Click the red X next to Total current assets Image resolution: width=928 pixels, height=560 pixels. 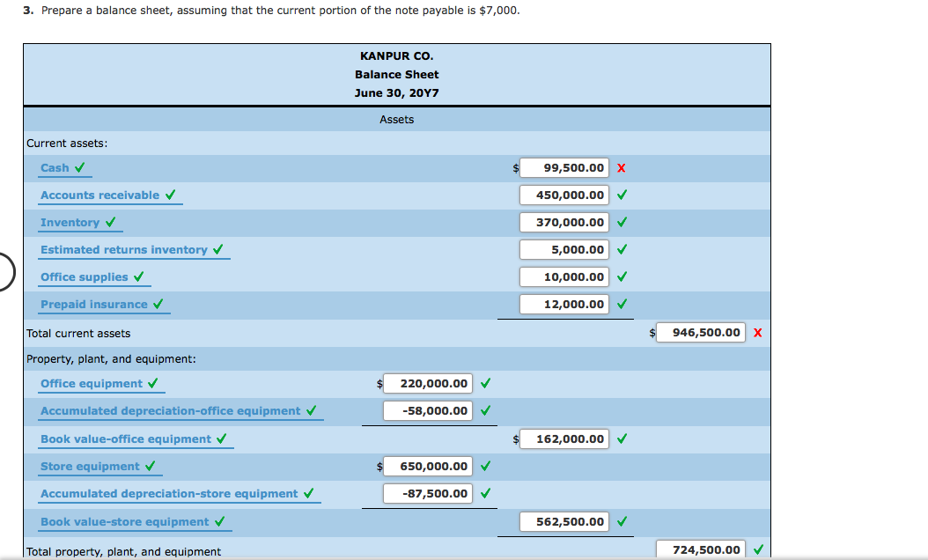coord(756,332)
